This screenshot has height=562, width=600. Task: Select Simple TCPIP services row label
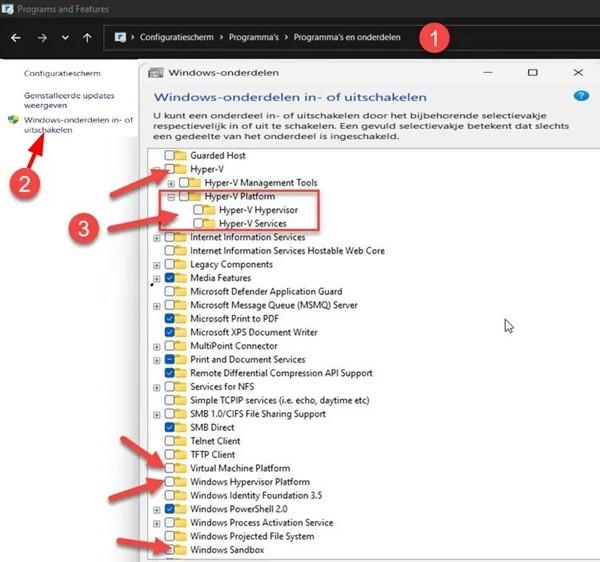[x=280, y=400]
